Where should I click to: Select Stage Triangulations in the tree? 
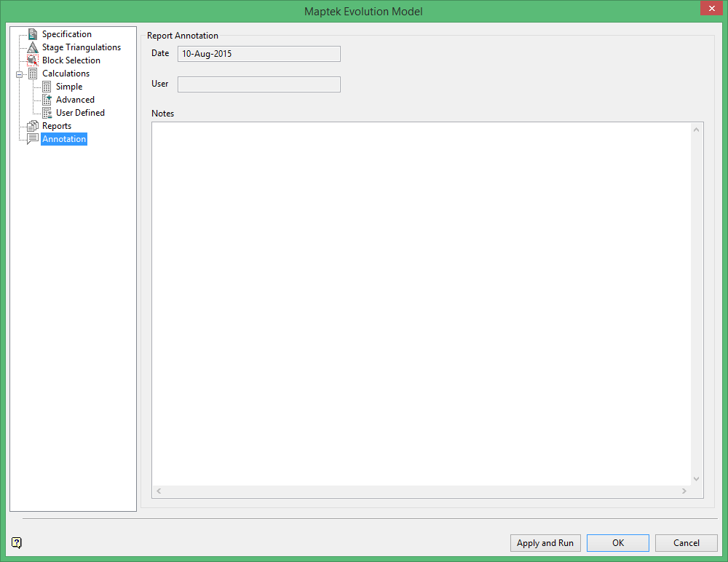pyautogui.click(x=82, y=47)
